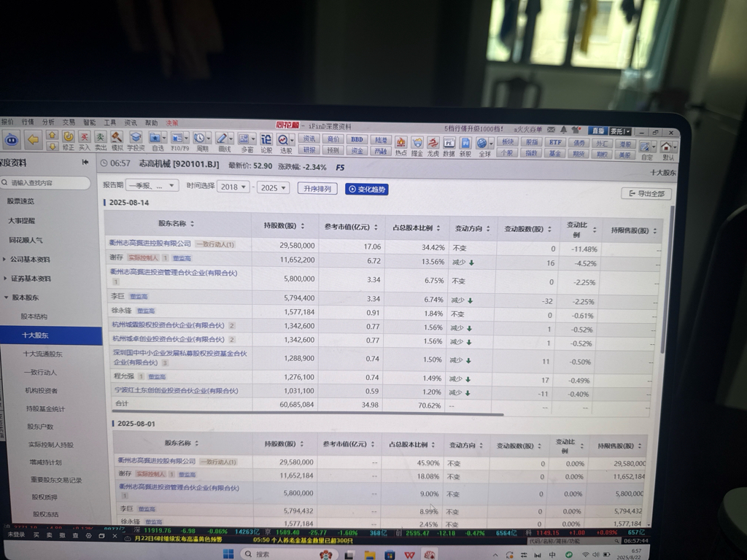747x560 pixels.
Task: Click the 请输入查找内容 sidebar search field
Action: click(x=46, y=182)
